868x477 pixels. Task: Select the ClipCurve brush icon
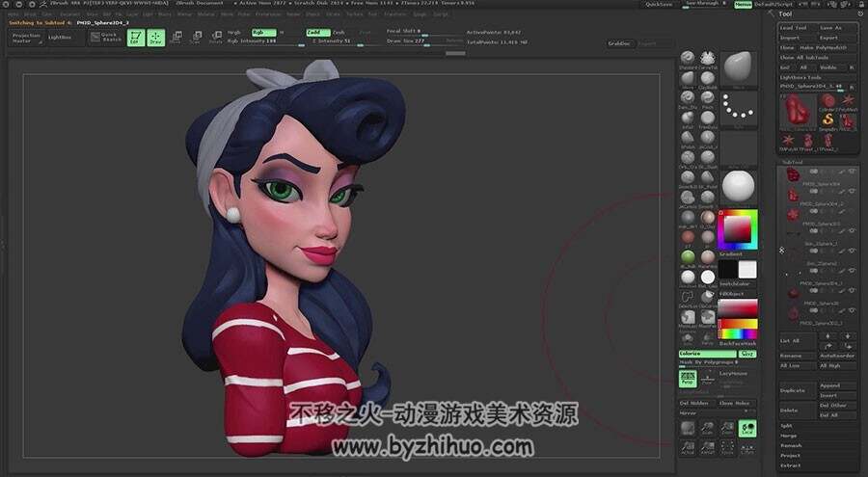click(x=708, y=299)
